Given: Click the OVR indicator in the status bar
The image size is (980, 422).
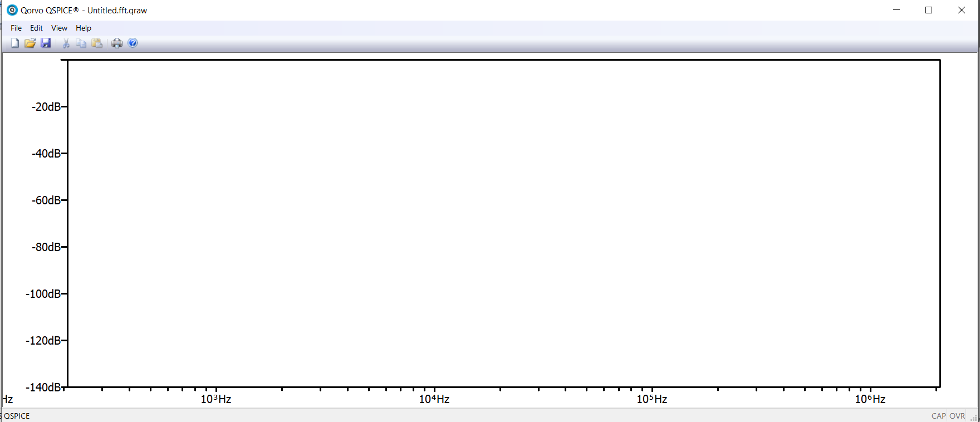Looking at the screenshot, I should click(957, 416).
